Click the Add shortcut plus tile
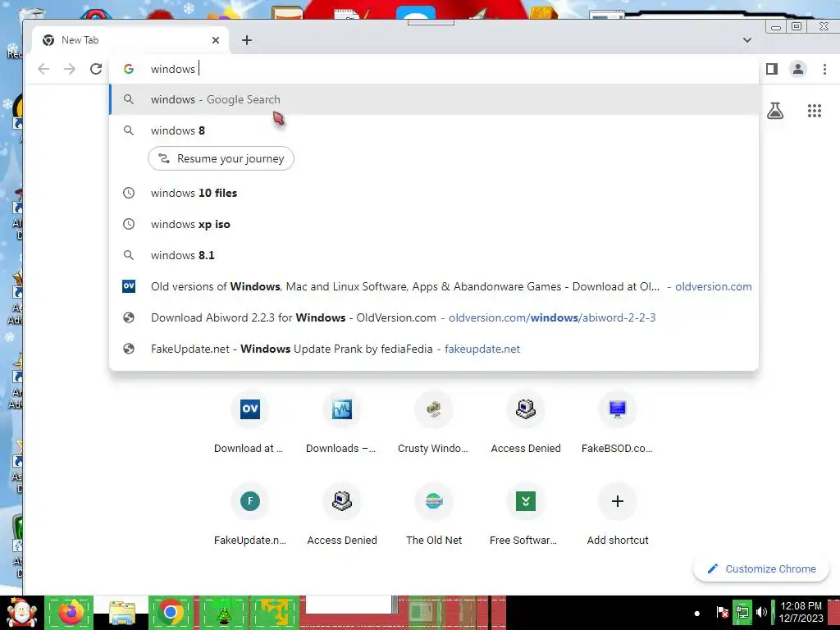 pyautogui.click(x=617, y=515)
